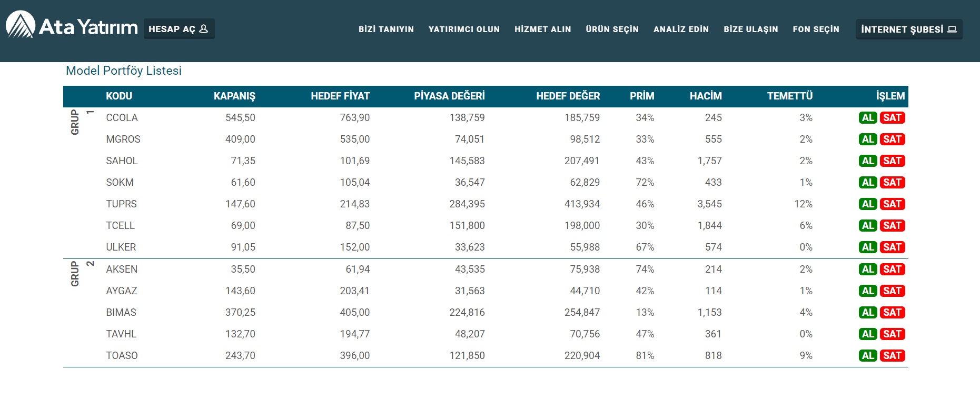Click AL in TUPRS row
Image resolution: width=980 pixels, height=419 pixels.
tap(868, 204)
